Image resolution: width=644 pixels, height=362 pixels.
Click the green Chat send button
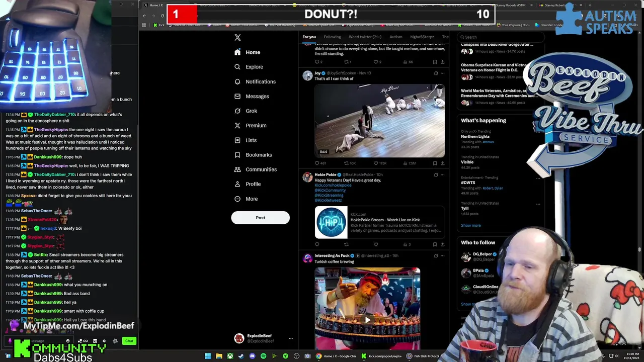coord(129,341)
